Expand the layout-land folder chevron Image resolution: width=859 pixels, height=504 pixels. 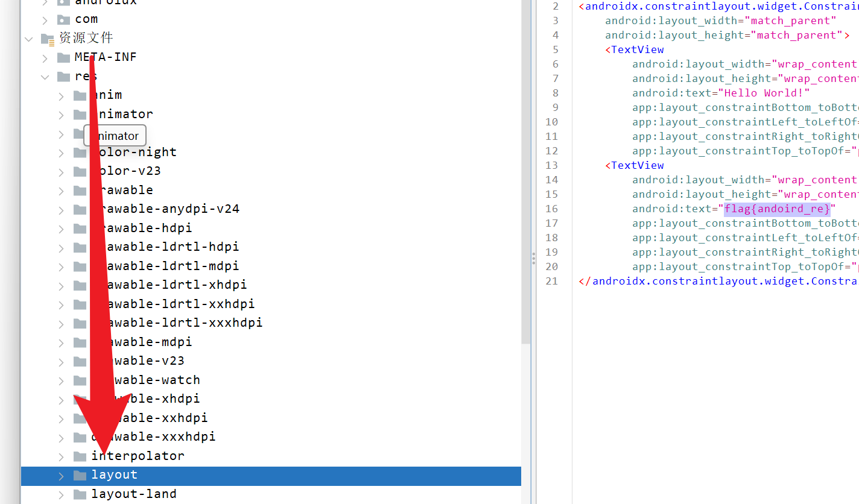click(62, 495)
